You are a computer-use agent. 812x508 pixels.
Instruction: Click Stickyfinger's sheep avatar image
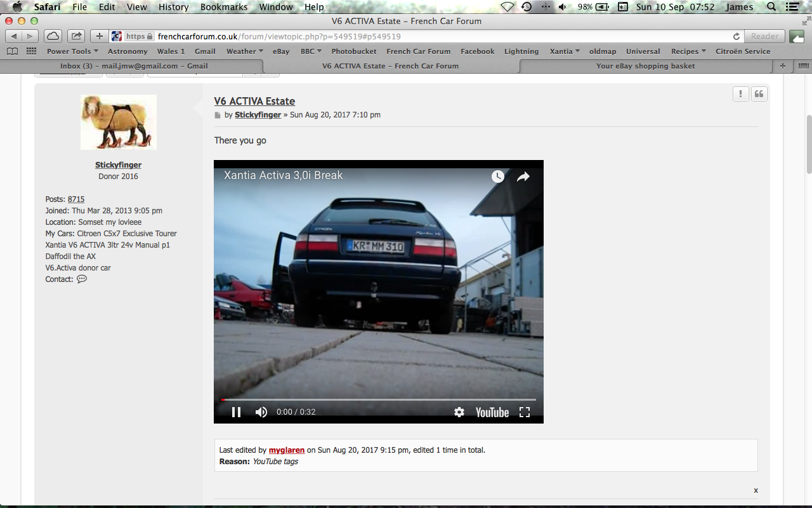point(119,123)
